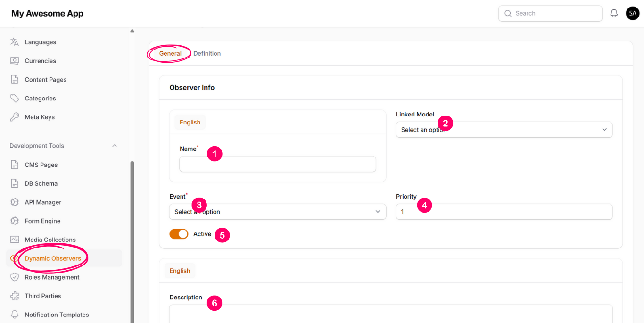Click the Categories tag icon
Screen dimensions: 644x323
(15, 99)
